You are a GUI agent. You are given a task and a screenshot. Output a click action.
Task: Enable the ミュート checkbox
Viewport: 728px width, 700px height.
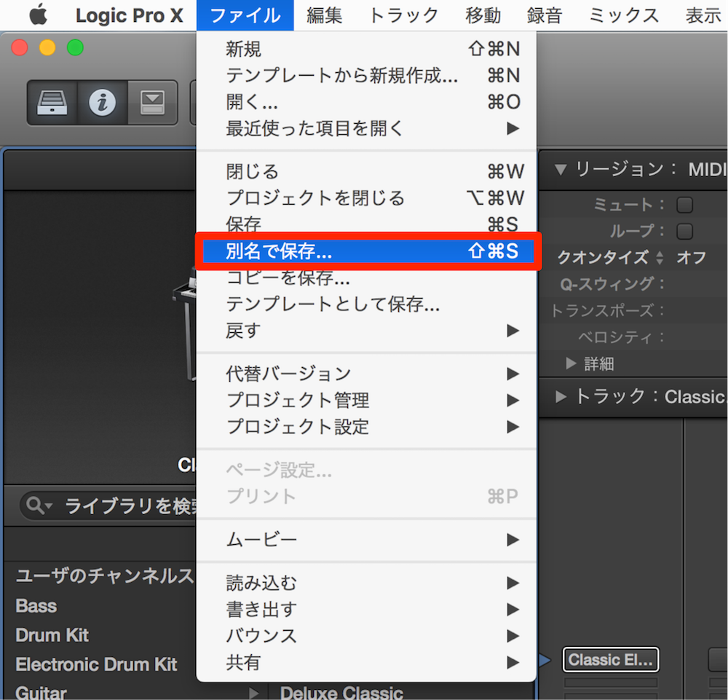[x=685, y=205]
